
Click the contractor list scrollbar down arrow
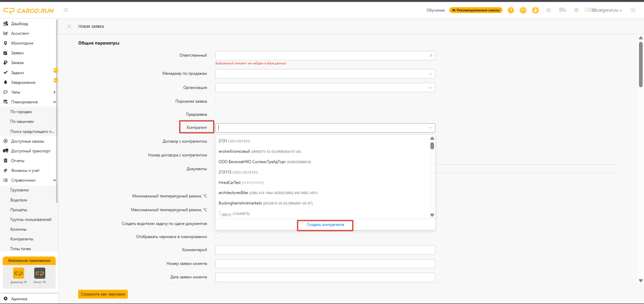coord(432,215)
